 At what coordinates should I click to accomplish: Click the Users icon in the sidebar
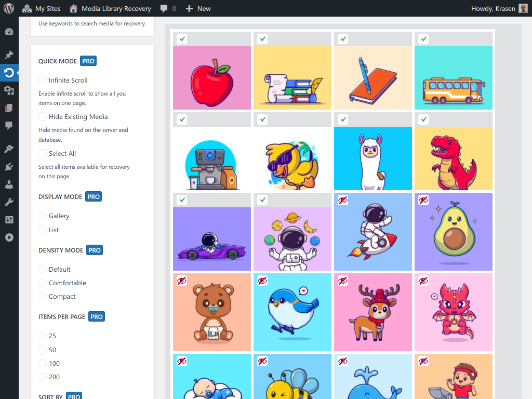click(9, 184)
